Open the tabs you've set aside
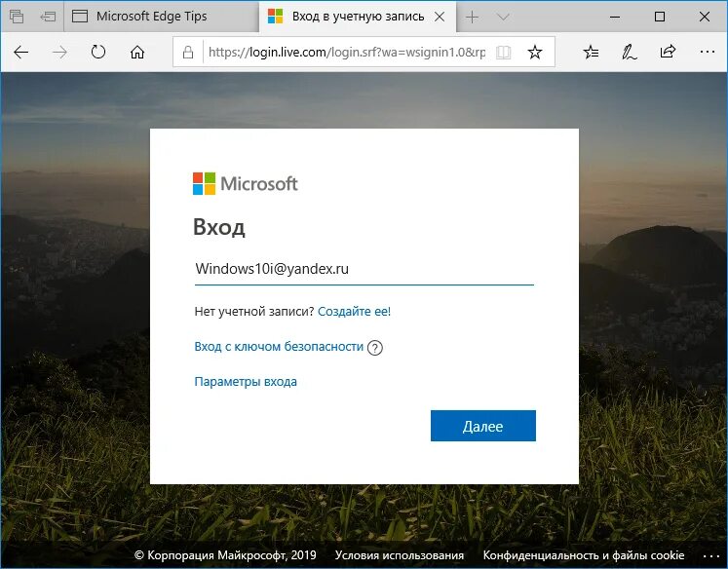728x569 pixels. [17, 17]
